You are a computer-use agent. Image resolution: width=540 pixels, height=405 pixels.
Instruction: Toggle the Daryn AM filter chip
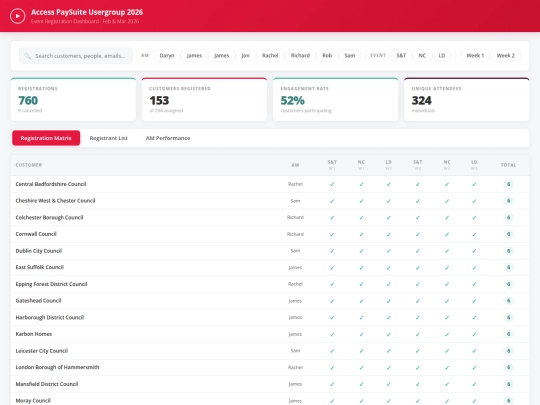167,55
